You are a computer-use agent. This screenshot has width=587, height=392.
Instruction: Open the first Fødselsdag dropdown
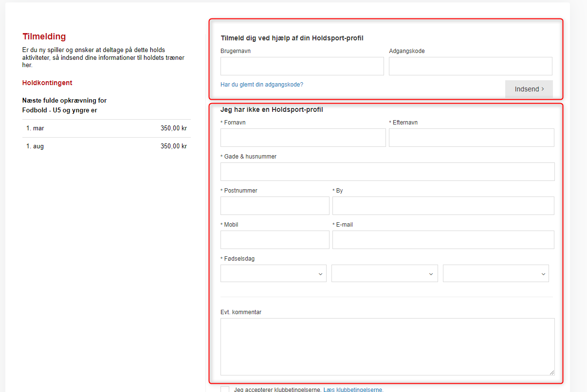(x=273, y=274)
